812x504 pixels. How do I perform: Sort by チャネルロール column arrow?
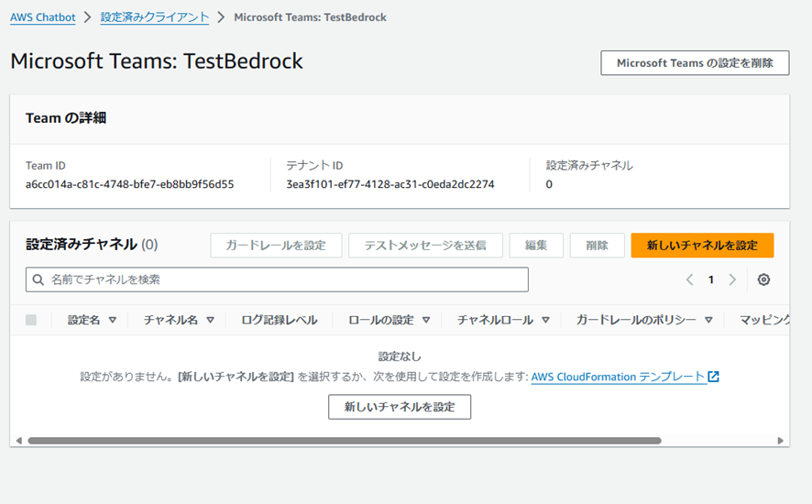(545, 320)
